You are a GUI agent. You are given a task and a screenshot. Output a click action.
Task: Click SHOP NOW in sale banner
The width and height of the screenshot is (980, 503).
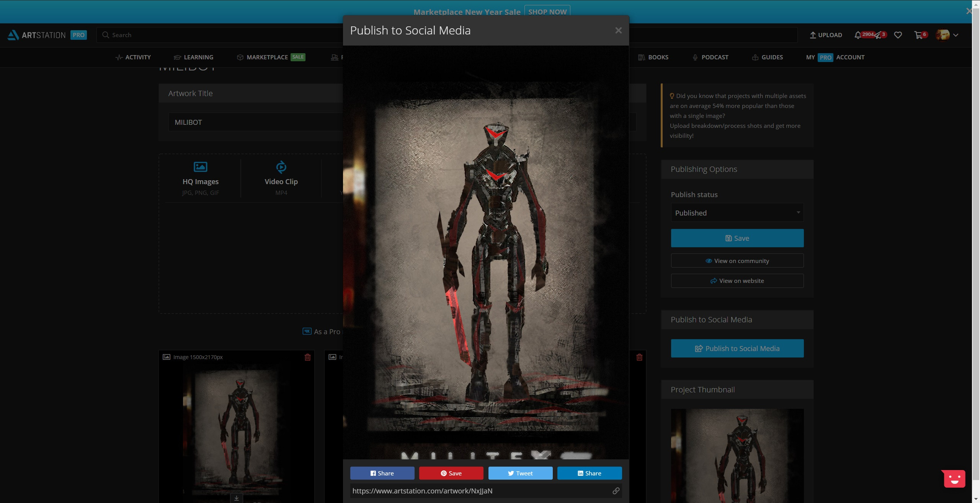[547, 12]
